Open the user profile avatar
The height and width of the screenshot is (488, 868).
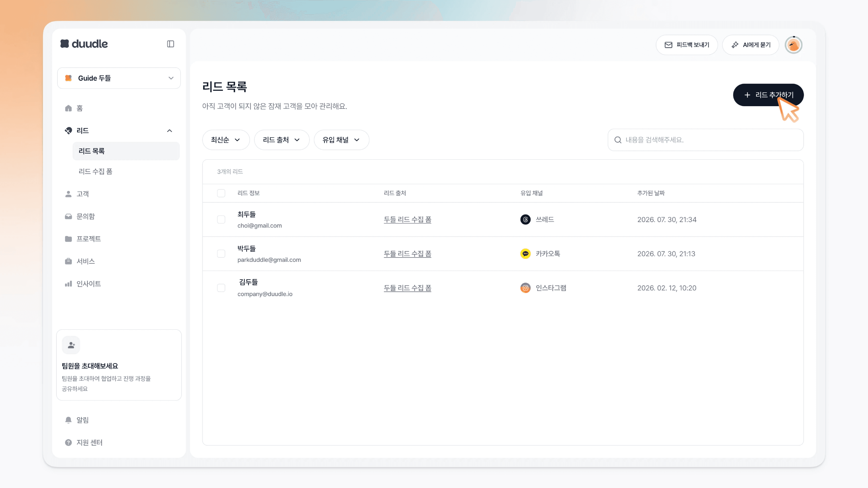point(793,45)
